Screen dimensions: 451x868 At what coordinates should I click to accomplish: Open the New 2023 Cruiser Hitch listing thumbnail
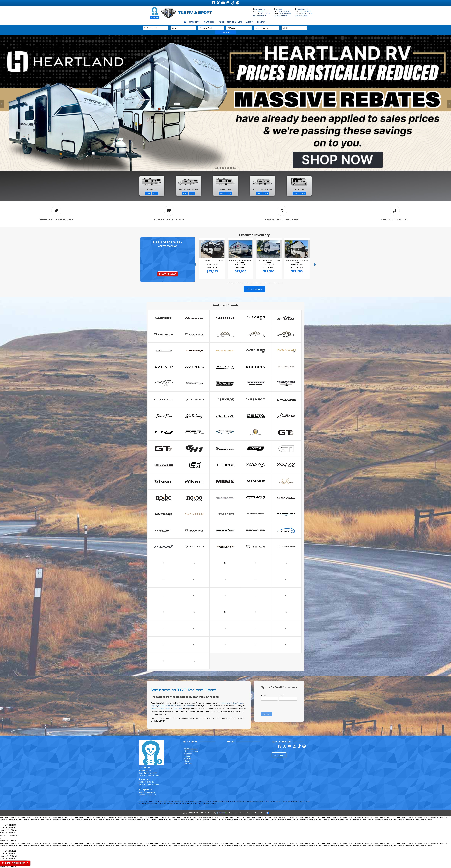click(212, 249)
